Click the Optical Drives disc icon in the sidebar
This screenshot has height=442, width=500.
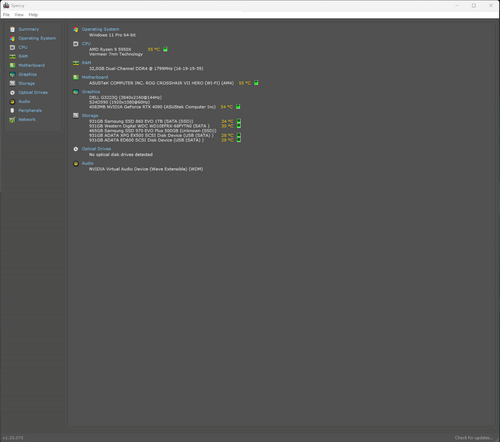pyautogui.click(x=12, y=92)
